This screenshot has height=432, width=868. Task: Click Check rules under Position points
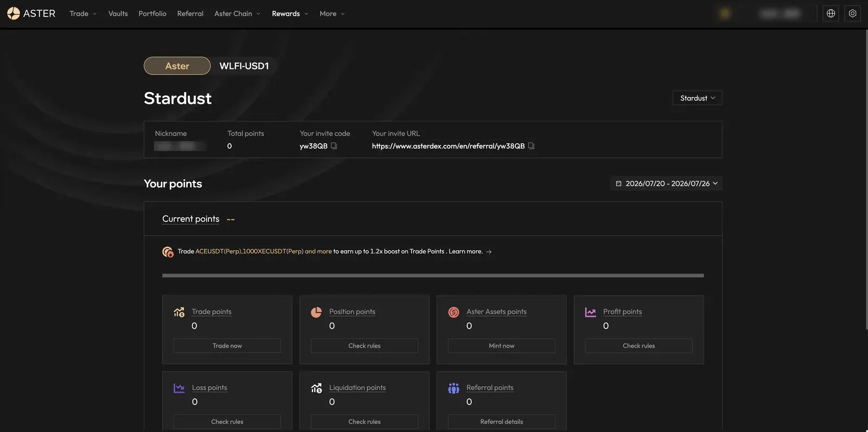[365, 346]
